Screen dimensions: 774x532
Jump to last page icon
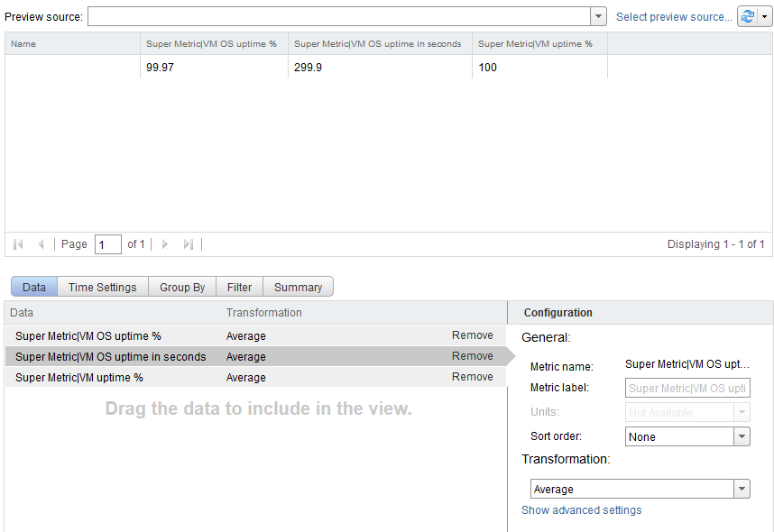tap(188, 244)
